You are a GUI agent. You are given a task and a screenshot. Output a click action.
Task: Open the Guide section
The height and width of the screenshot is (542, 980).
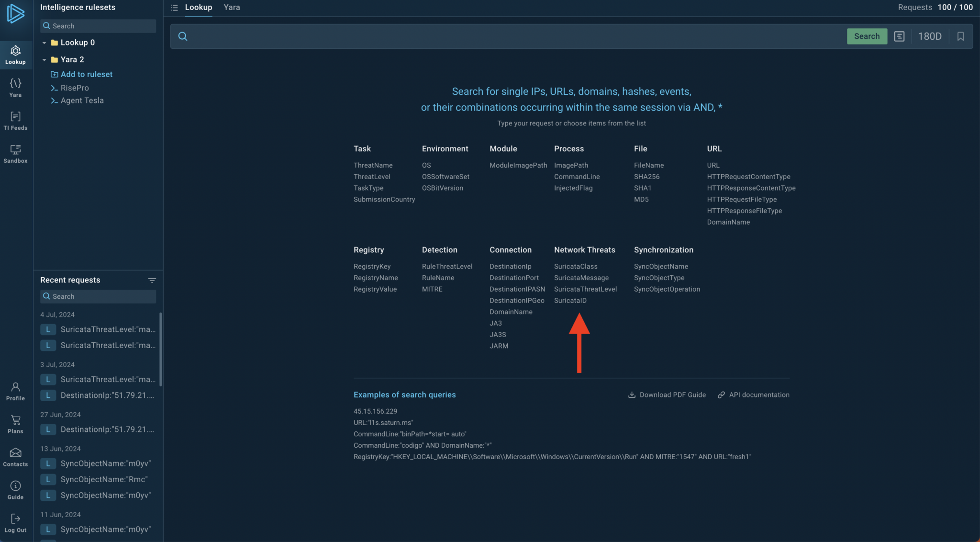click(x=15, y=489)
